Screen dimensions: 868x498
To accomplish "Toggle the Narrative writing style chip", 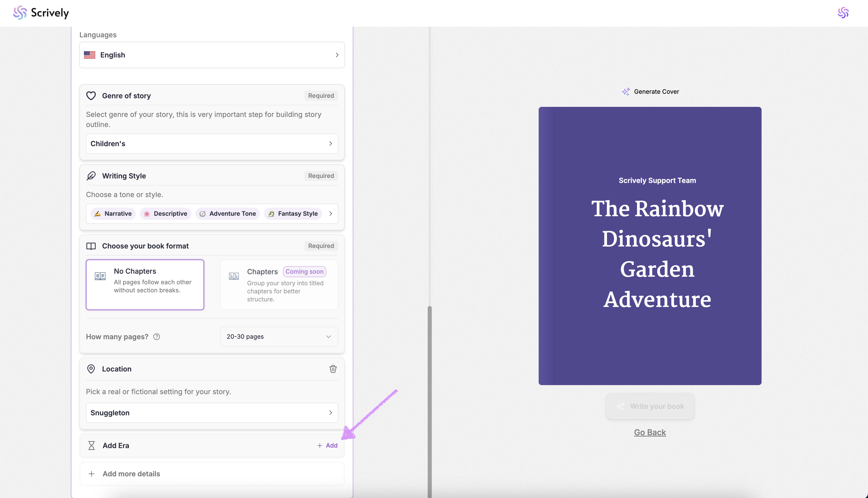I will click(113, 214).
